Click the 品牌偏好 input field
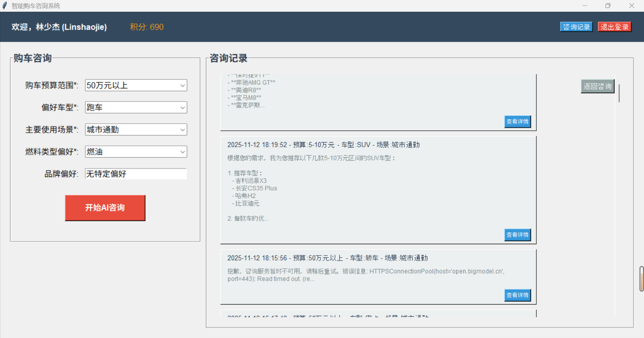Screen dimensions: 644x338 [x=136, y=174]
